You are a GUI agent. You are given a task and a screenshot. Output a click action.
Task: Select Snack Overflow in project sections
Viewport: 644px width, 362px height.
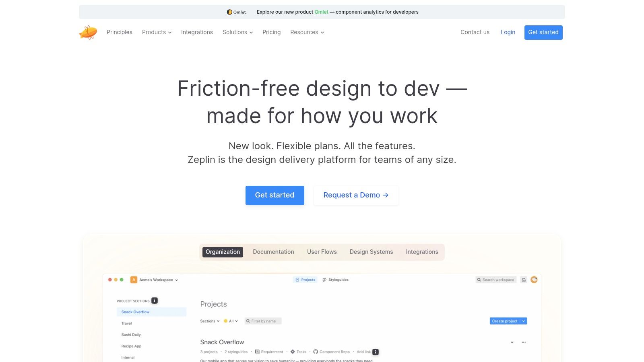pos(151,312)
